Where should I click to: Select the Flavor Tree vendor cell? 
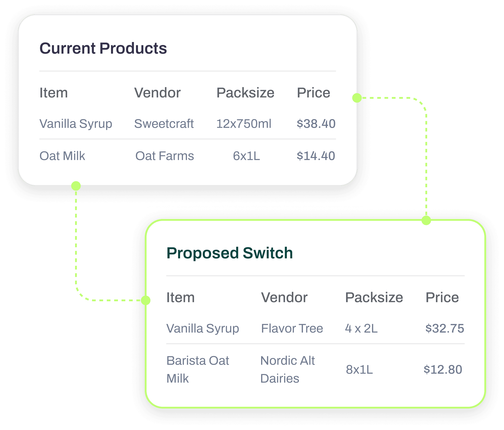click(x=292, y=328)
